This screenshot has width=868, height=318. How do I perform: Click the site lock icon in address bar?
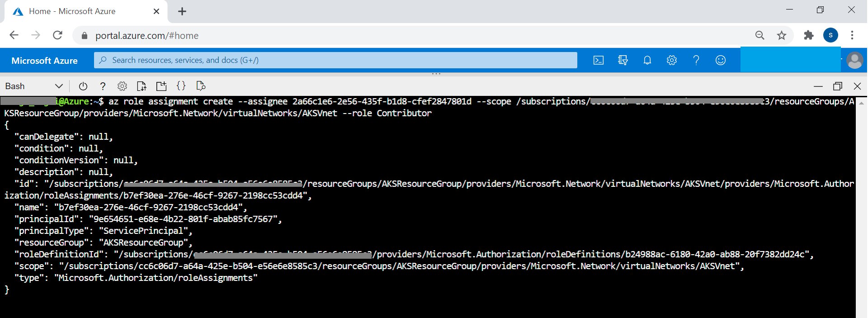pyautogui.click(x=84, y=36)
